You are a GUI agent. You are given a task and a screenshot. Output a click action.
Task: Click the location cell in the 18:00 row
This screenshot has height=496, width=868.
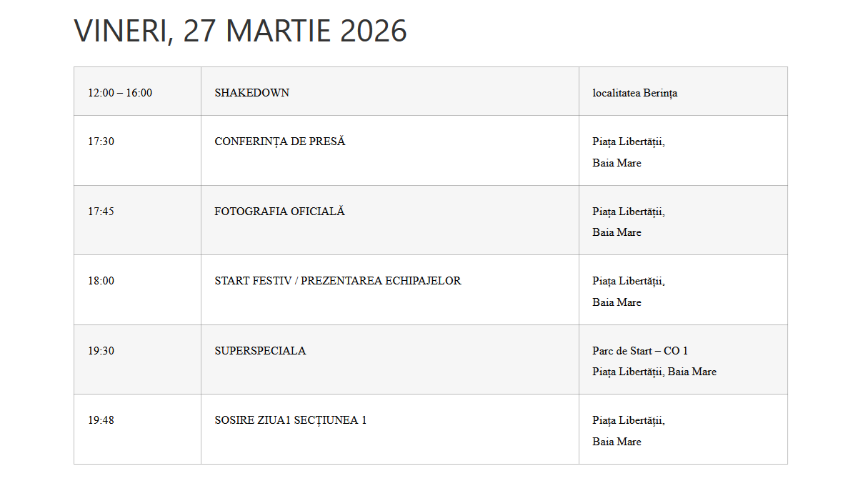(x=628, y=291)
